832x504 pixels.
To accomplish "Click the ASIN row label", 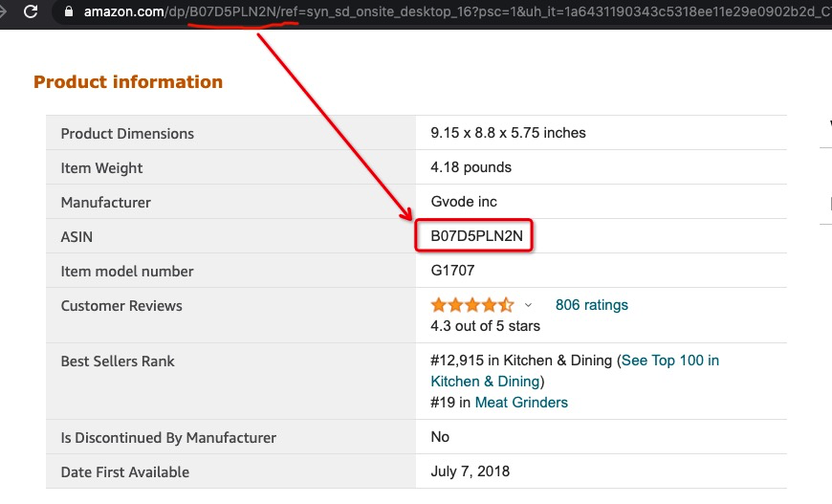I will pos(77,236).
